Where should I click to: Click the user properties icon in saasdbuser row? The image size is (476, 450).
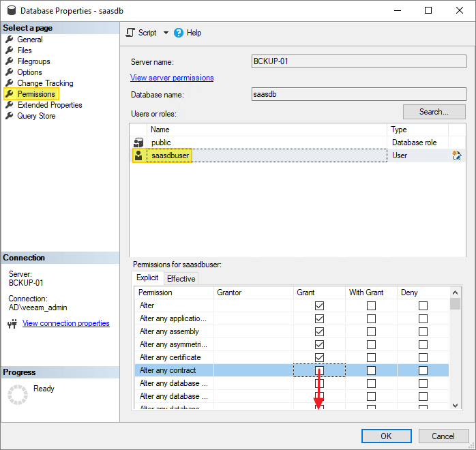(457, 155)
